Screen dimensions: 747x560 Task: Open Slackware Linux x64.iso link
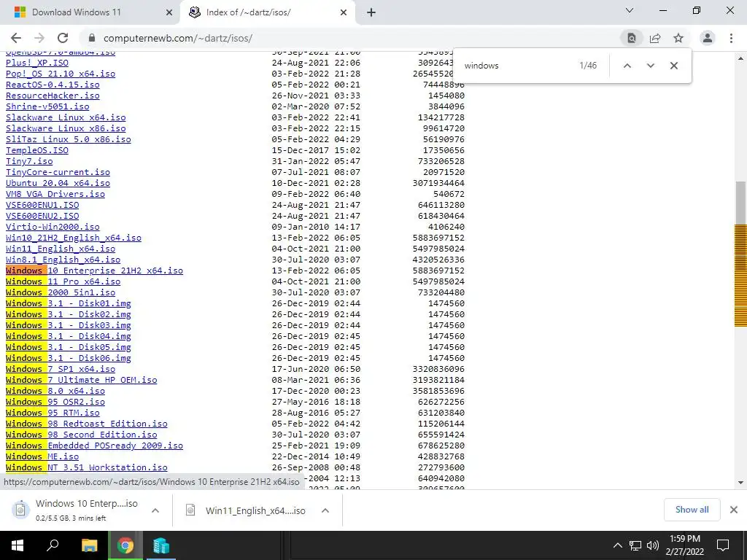[x=66, y=117]
